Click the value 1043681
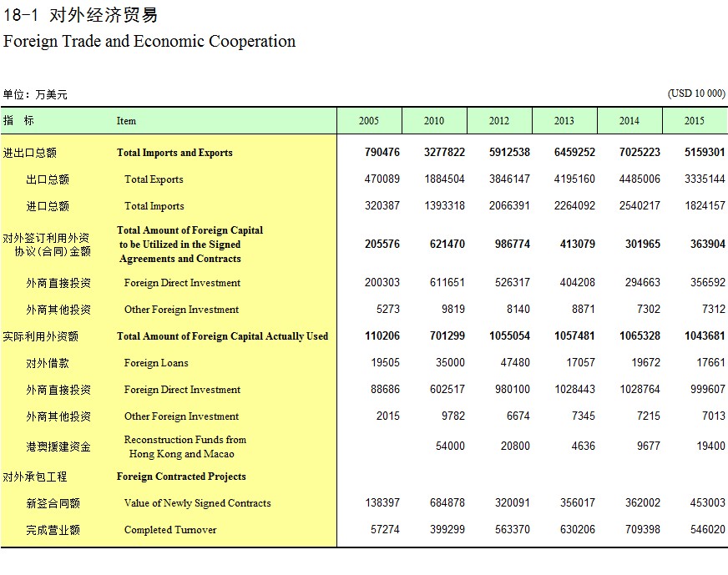The height and width of the screenshot is (575, 728). (x=705, y=336)
